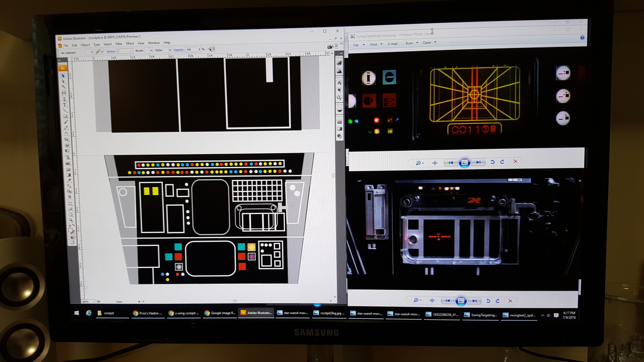Viewport: 644px width, 362px height.
Task: Open the Layers panel icon in the dock
Action: tap(339, 110)
